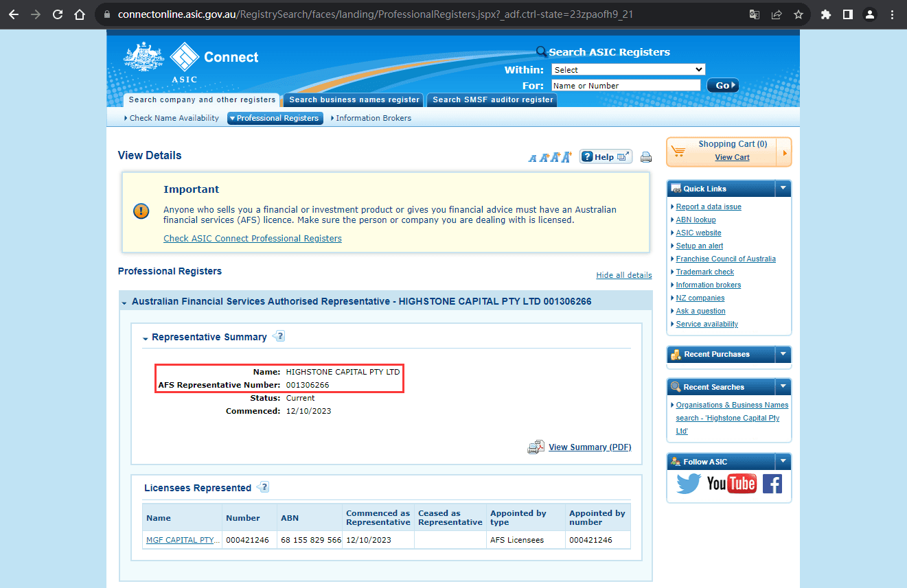Screen dimensions: 907x588
Task: Collapse Australian Financial Services Authorised Representative section
Action: (124, 303)
